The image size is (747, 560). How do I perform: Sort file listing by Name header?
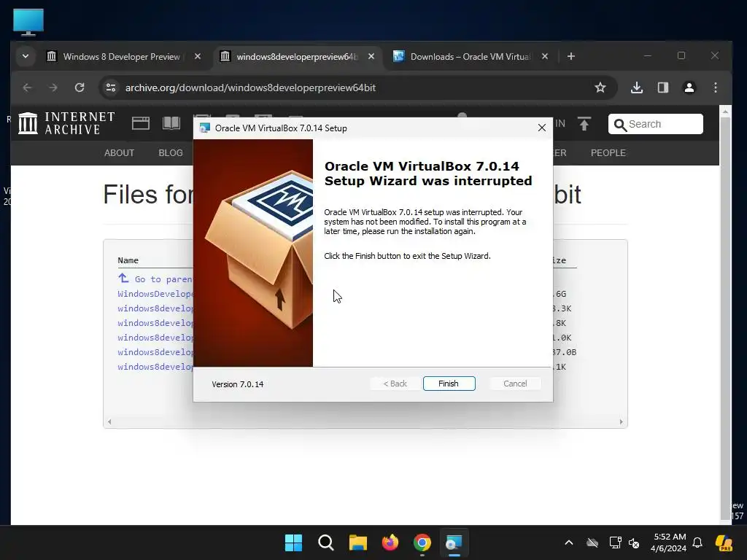[128, 260]
